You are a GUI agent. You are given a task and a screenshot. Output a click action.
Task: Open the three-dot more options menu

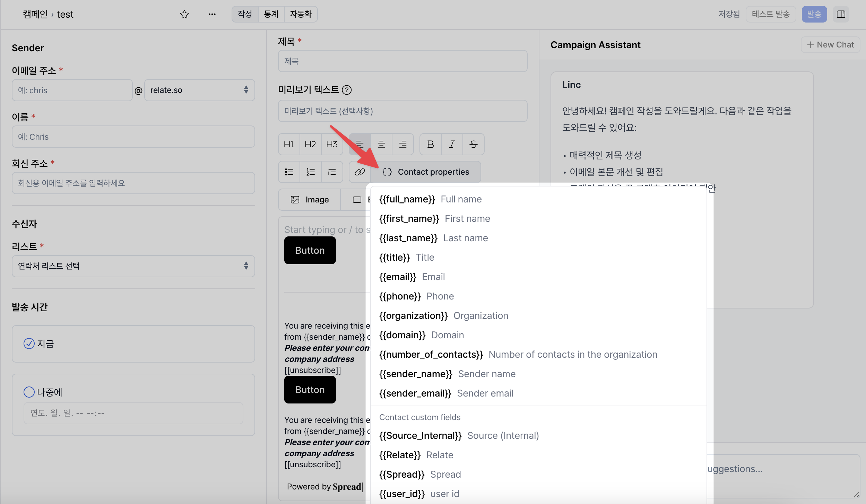pyautogui.click(x=212, y=14)
